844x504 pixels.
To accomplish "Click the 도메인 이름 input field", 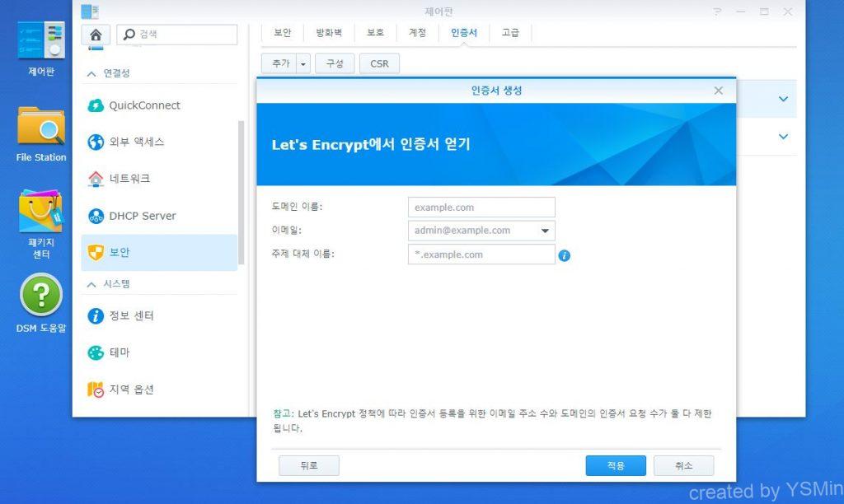I will (x=481, y=208).
